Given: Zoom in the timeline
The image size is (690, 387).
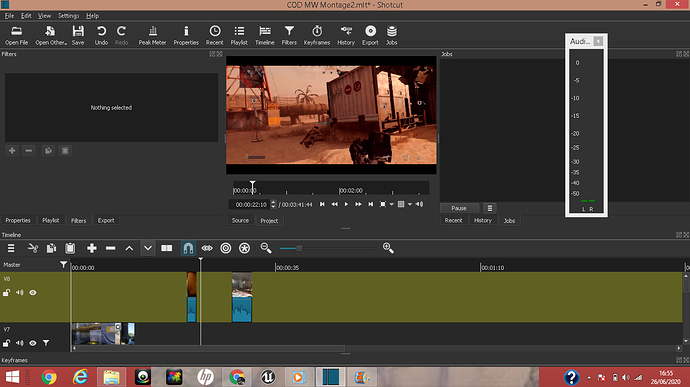Looking at the screenshot, I should (388, 248).
